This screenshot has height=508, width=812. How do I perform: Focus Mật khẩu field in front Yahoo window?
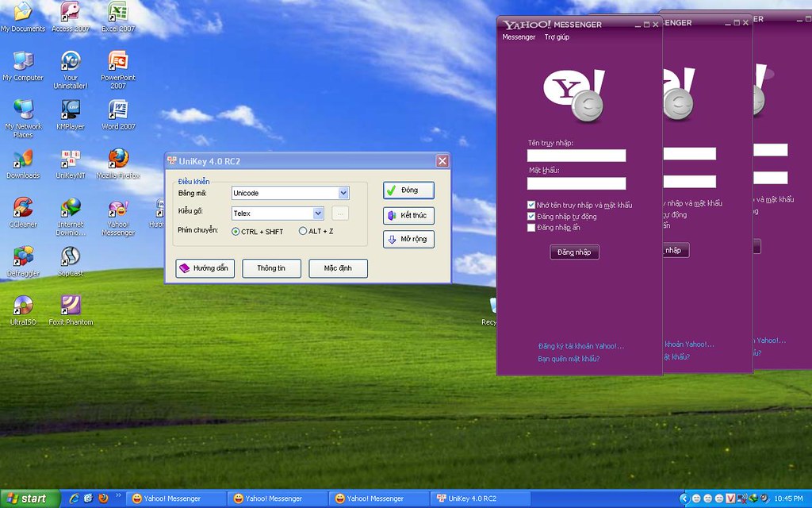coord(576,183)
